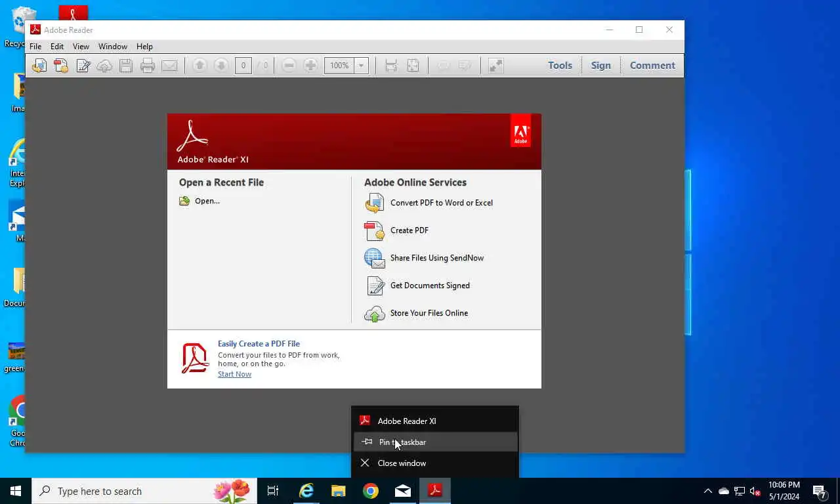Click the Share Files SendNow globe icon
Viewport: 840px width, 504px height.
coord(375,259)
